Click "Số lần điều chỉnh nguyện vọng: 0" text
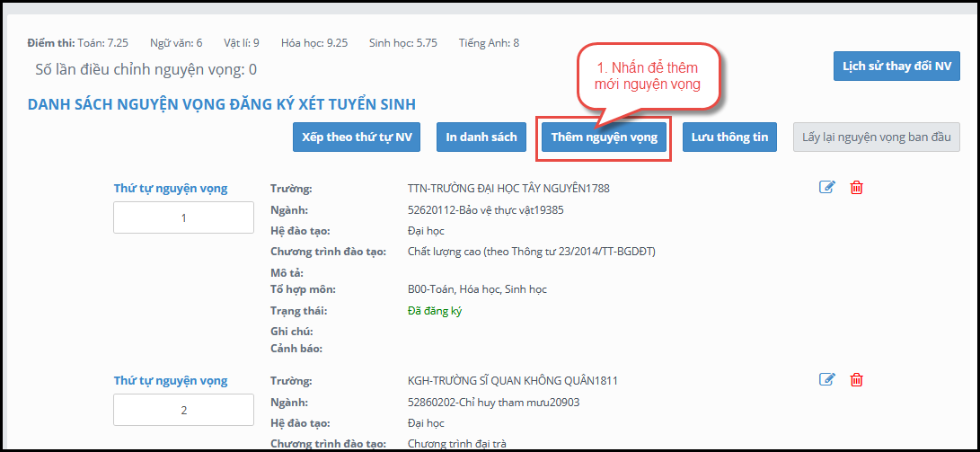The height and width of the screenshot is (452, 980). [146, 69]
